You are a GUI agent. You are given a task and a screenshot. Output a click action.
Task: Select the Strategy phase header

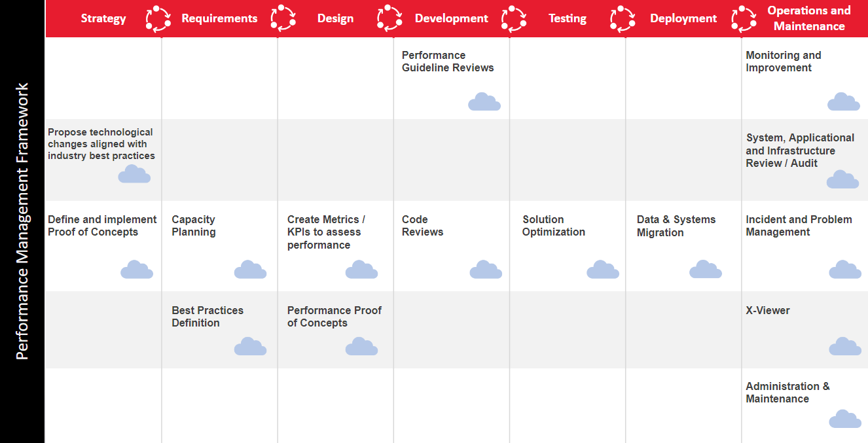click(x=103, y=18)
